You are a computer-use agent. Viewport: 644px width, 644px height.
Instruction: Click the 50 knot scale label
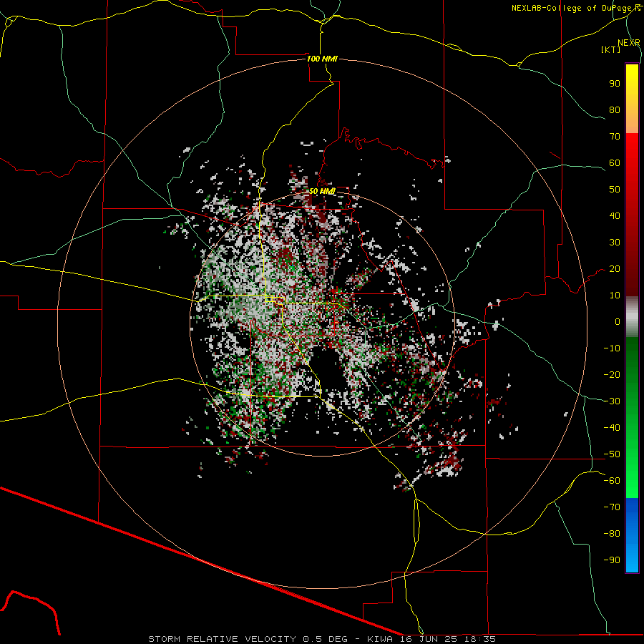(615, 190)
